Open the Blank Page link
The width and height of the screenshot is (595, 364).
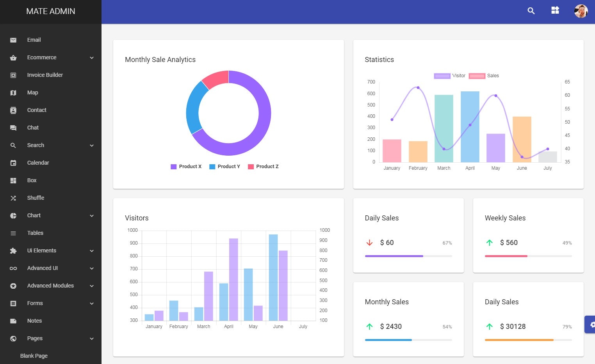[x=34, y=356]
